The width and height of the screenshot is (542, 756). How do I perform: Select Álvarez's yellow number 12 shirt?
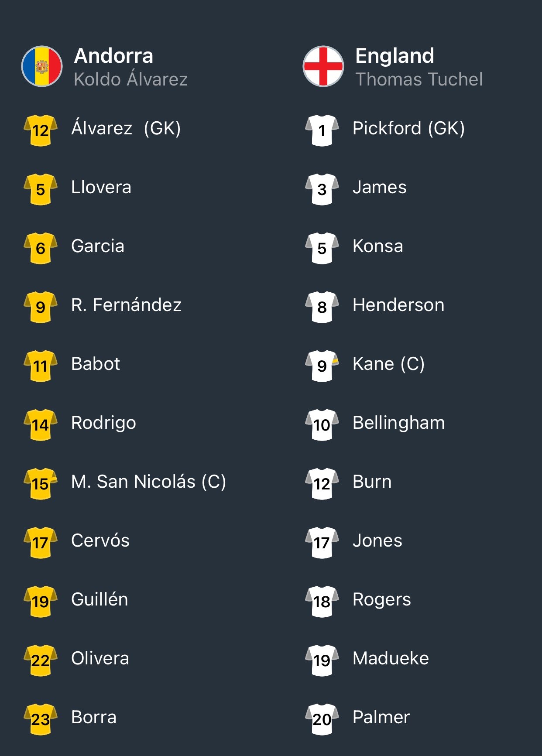click(41, 130)
